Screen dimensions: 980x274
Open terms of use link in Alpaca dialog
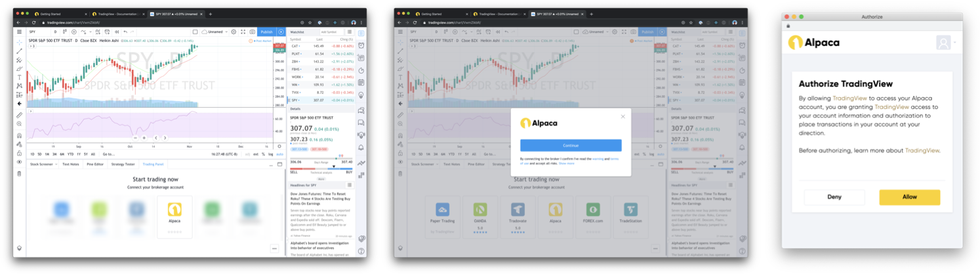point(615,159)
